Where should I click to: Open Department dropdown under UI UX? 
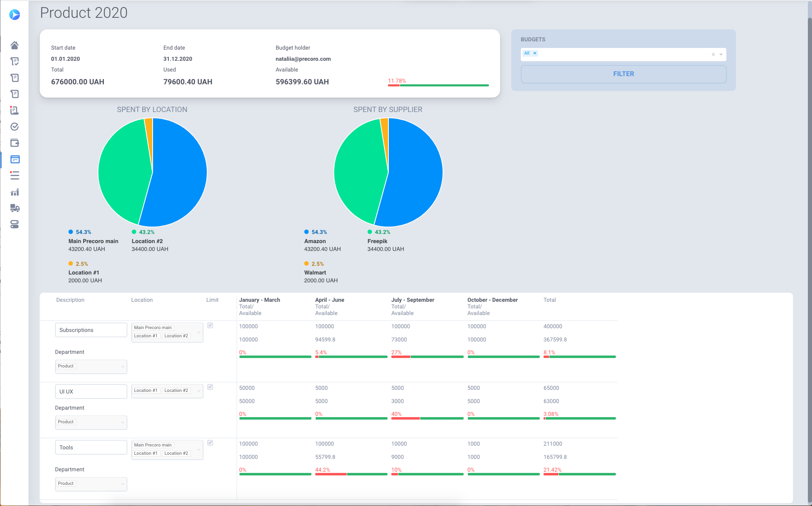(91, 422)
